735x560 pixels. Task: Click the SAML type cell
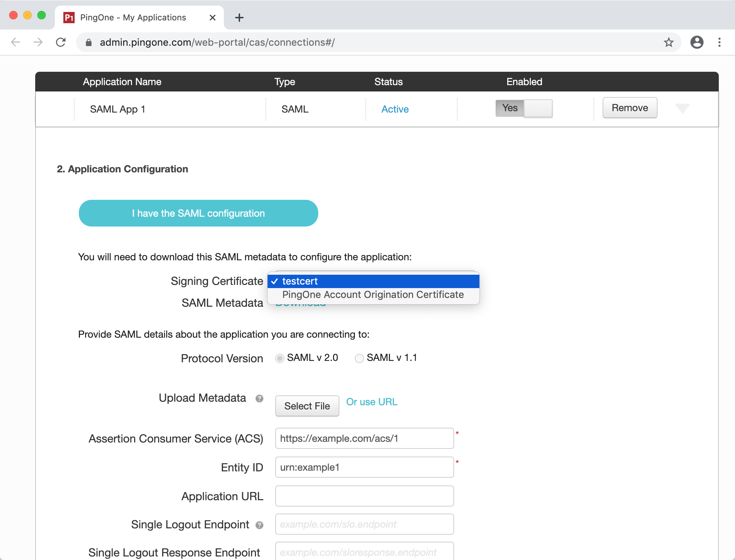click(295, 109)
